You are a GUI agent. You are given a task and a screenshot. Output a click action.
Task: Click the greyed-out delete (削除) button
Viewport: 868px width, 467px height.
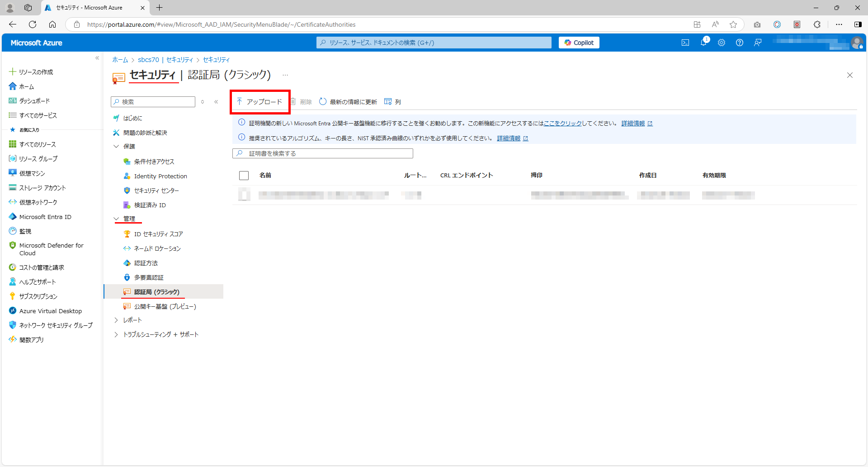(301, 102)
